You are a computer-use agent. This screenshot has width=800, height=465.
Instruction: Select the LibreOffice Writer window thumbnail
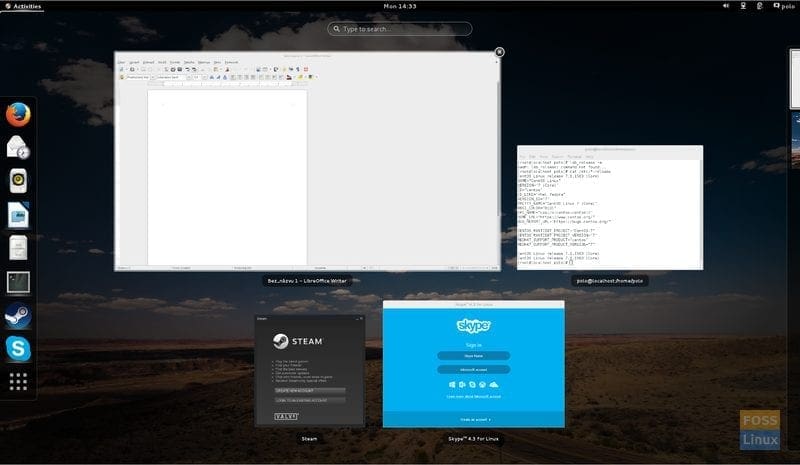tap(307, 161)
